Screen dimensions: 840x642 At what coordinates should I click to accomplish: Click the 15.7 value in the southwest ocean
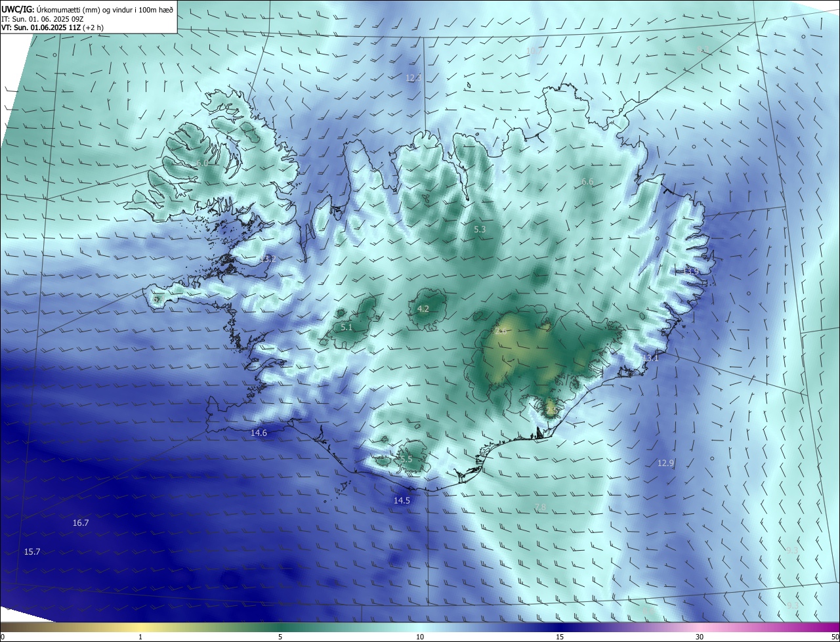click(x=32, y=552)
